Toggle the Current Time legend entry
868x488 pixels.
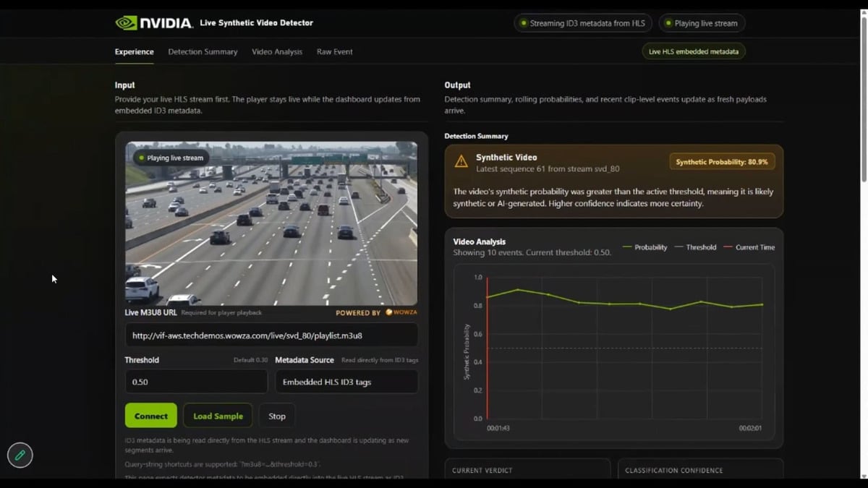click(x=749, y=247)
